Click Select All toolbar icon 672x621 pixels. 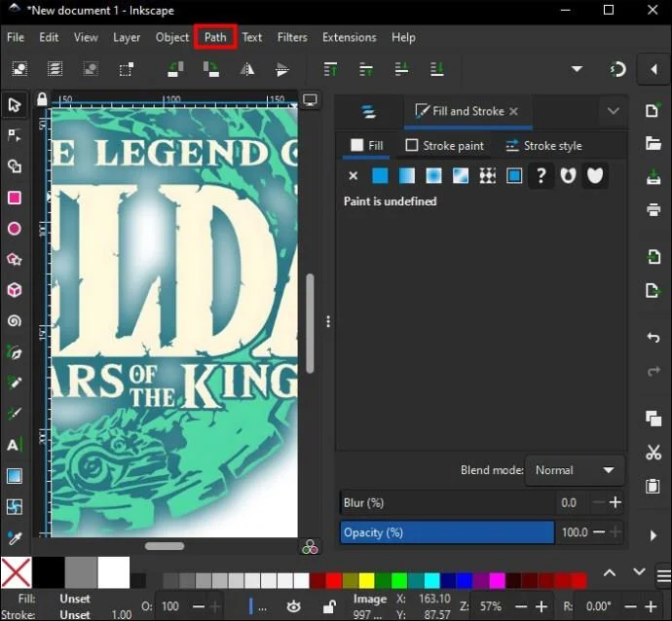(19, 69)
